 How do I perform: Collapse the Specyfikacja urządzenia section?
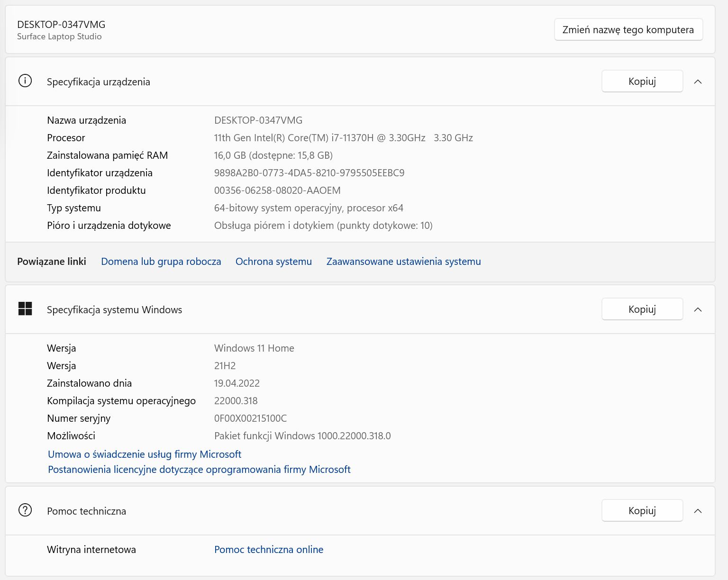(x=698, y=82)
